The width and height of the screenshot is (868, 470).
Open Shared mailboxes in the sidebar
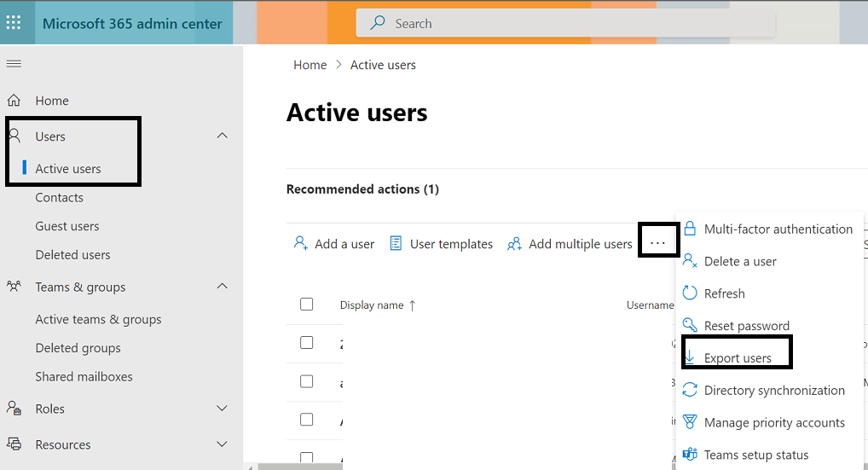tap(84, 376)
